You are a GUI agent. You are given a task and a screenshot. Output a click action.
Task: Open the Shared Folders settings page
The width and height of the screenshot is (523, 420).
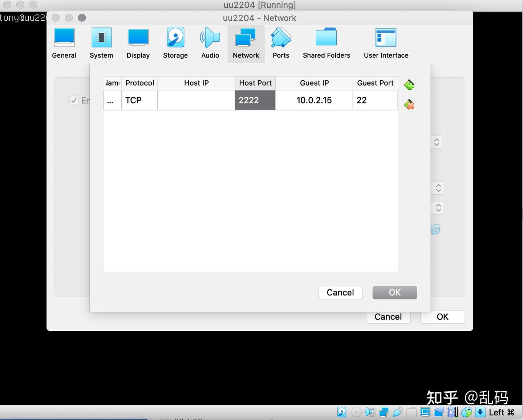point(326,43)
